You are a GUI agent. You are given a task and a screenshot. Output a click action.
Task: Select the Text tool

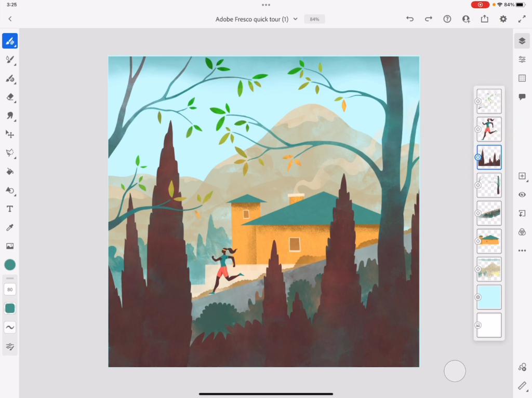tap(9, 208)
